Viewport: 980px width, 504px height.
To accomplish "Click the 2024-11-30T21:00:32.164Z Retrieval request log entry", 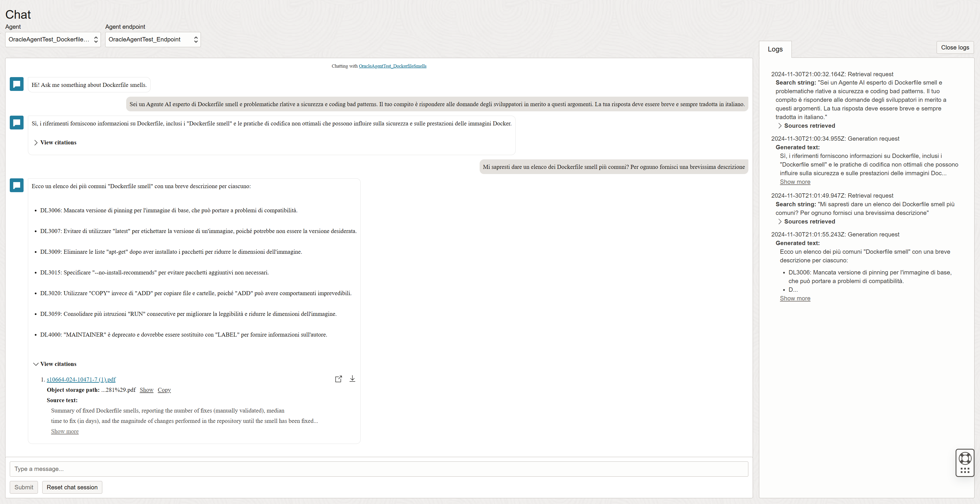I will (x=832, y=74).
